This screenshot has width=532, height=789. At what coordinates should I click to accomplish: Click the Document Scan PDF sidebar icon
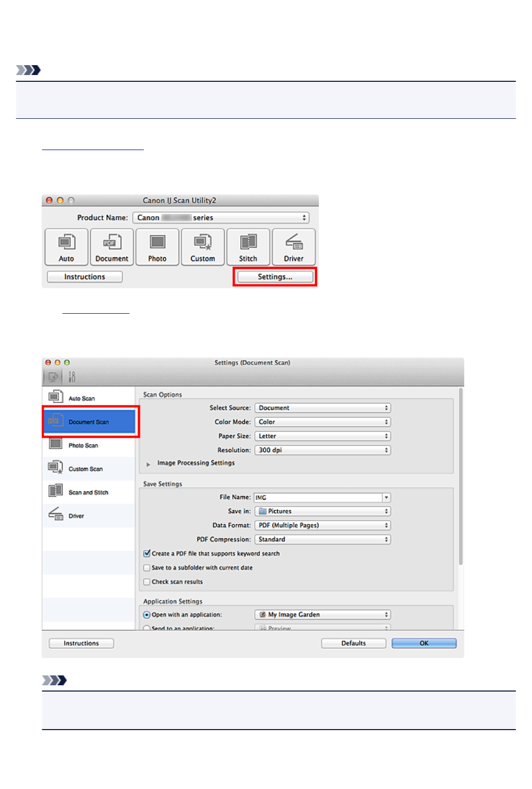(x=56, y=421)
